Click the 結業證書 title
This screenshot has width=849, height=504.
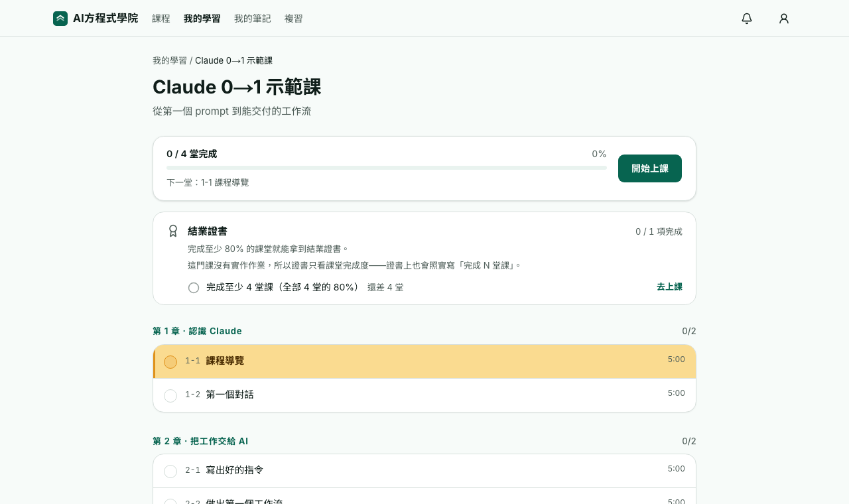208,231
